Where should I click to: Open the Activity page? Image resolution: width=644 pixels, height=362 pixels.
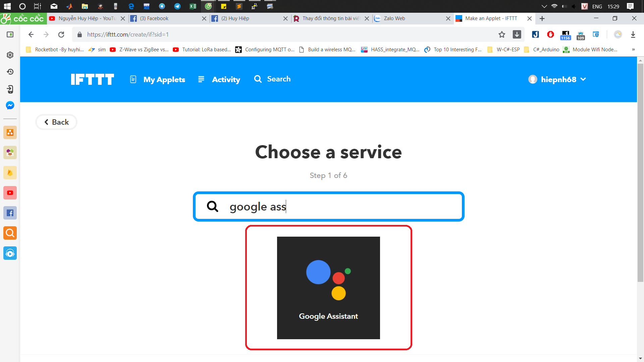219,79
